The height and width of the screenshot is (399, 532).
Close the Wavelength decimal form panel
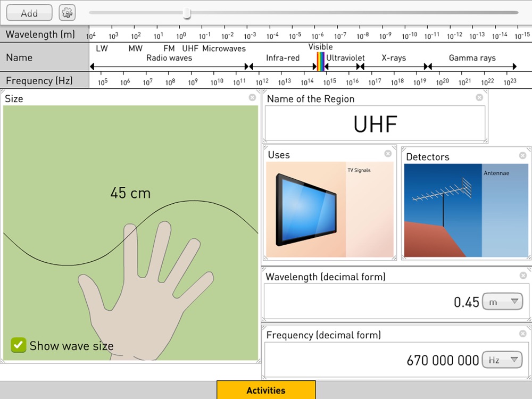[523, 275]
